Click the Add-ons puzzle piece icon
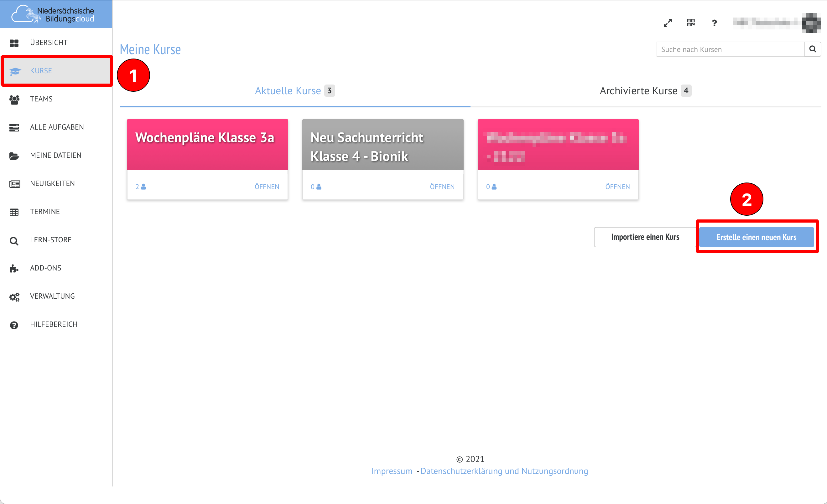The height and width of the screenshot is (504, 827). (x=14, y=268)
